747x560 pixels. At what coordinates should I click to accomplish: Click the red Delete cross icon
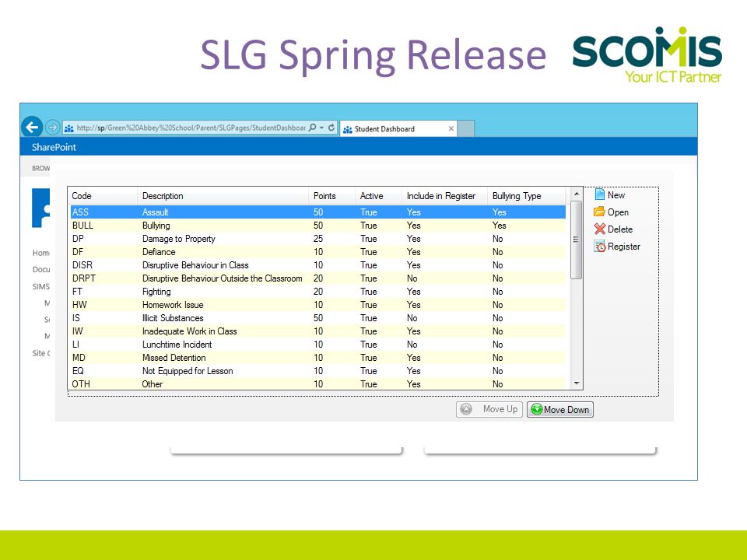coord(600,229)
